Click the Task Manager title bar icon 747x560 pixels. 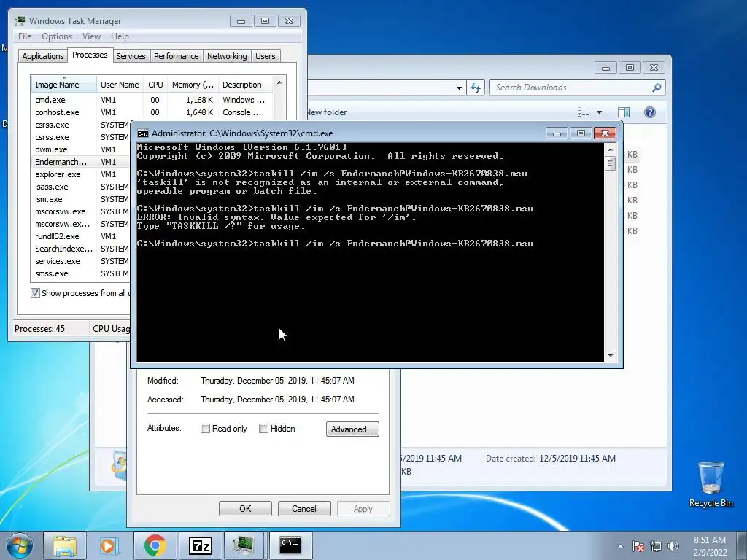point(20,21)
